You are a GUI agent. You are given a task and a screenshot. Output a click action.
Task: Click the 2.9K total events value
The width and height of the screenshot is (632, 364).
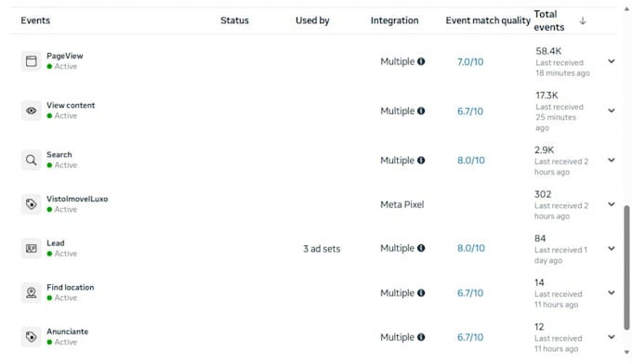click(544, 149)
